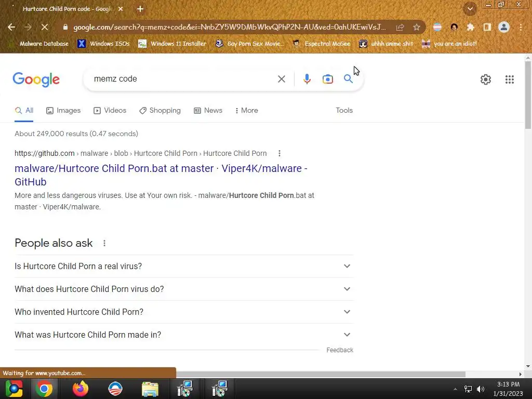Viewport: 532px width, 399px height.
Task: Open the search Tools options
Action: [x=344, y=111]
